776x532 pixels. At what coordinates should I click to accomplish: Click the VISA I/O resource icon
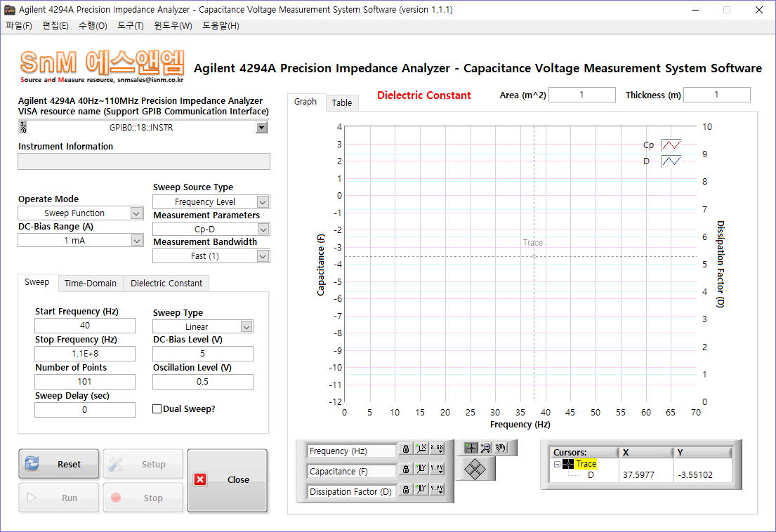click(x=23, y=128)
